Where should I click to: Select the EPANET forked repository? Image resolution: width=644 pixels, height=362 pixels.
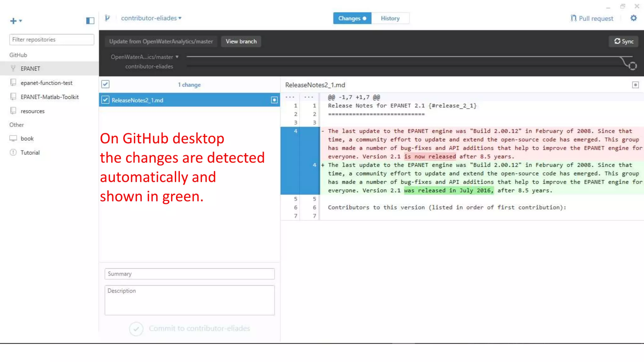pos(49,69)
